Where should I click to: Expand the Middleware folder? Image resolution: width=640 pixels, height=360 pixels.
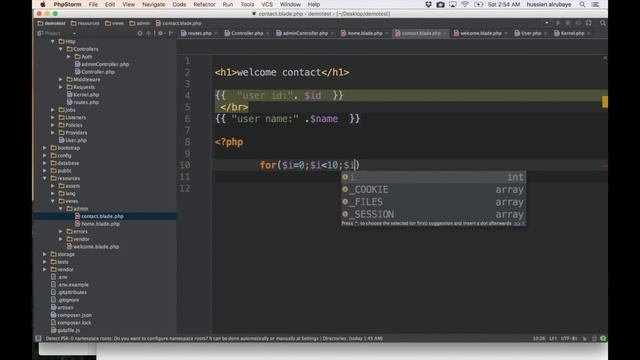[61, 79]
